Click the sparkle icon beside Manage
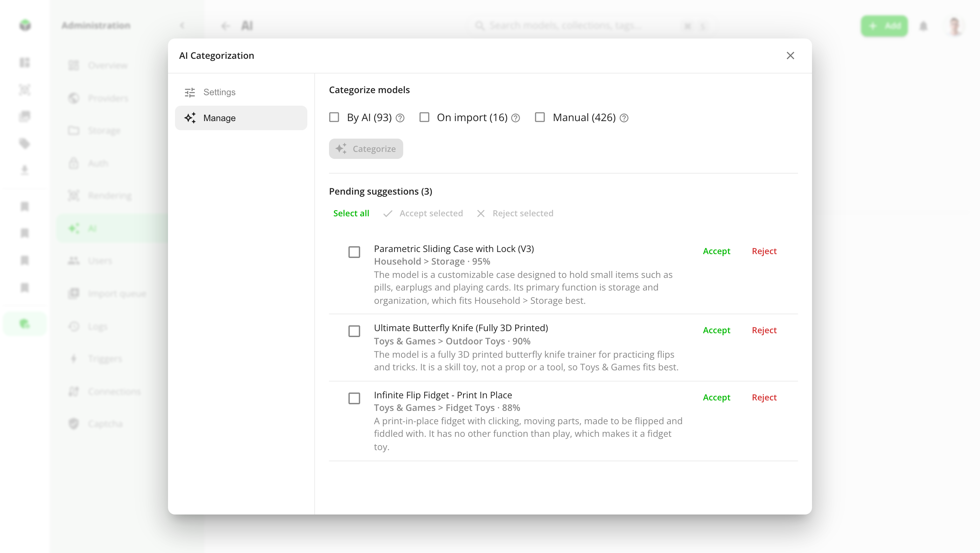The height and width of the screenshot is (553, 980). [x=190, y=118]
